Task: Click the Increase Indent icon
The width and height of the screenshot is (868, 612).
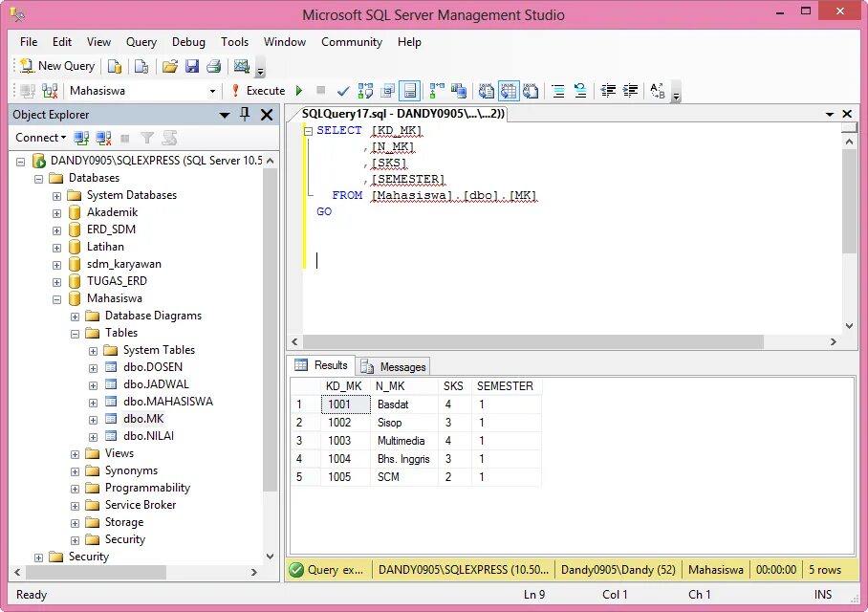Action: (630, 91)
